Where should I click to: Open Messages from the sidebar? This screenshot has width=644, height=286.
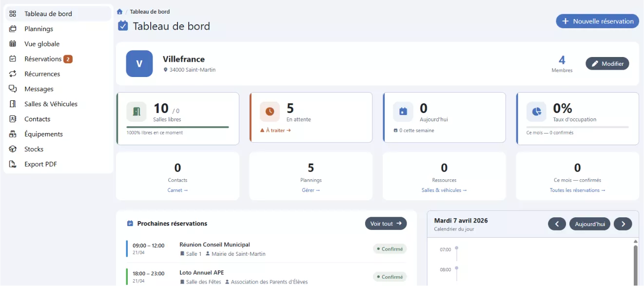coord(39,89)
